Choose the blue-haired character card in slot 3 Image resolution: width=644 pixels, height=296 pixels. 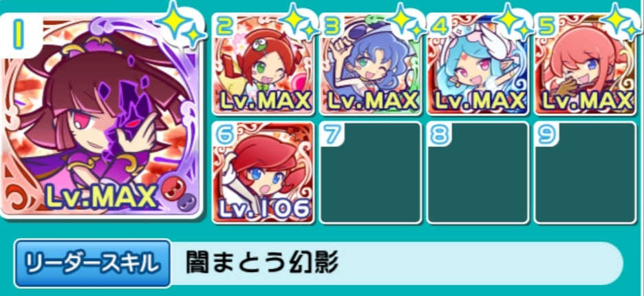pyautogui.click(x=370, y=64)
